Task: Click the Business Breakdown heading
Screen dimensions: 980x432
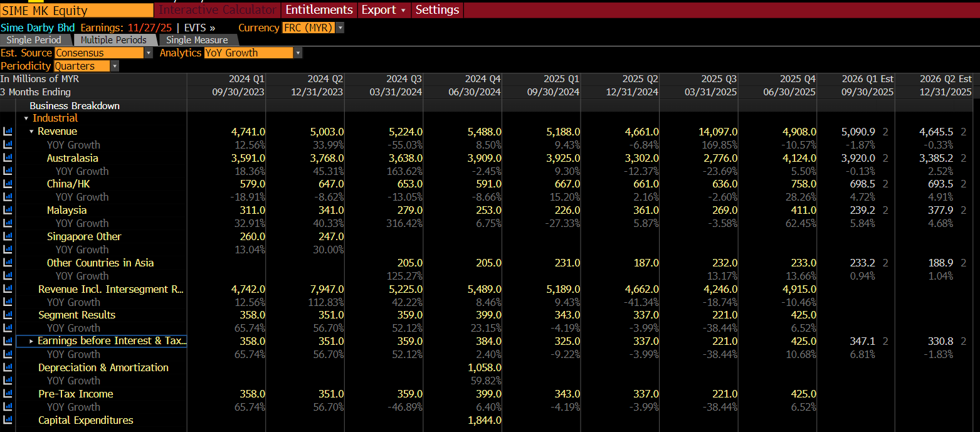Action: coord(75,105)
